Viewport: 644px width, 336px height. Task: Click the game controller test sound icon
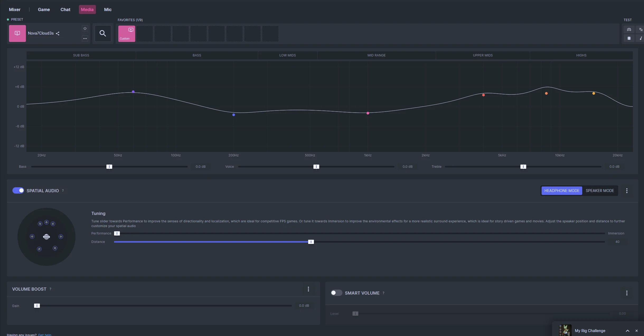[x=629, y=30]
